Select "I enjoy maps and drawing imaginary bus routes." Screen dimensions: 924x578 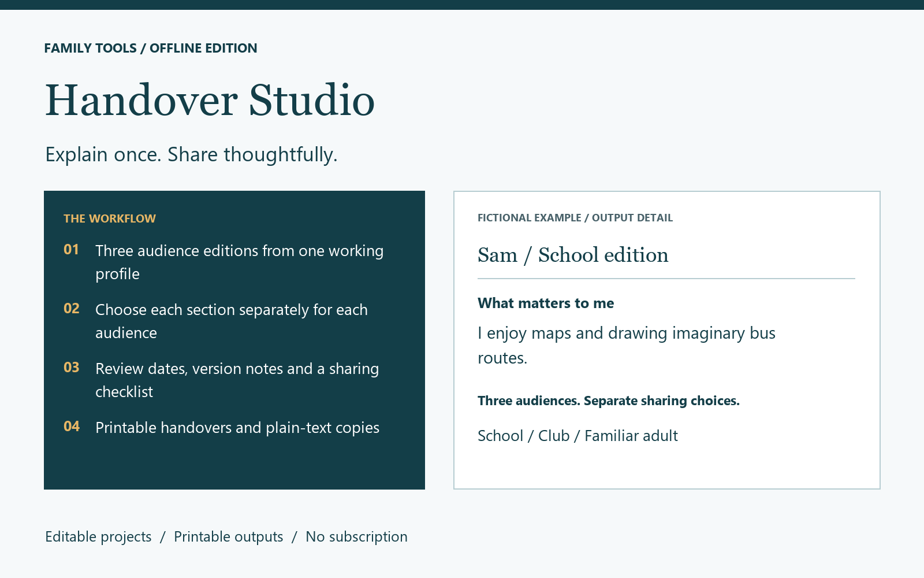click(x=627, y=346)
